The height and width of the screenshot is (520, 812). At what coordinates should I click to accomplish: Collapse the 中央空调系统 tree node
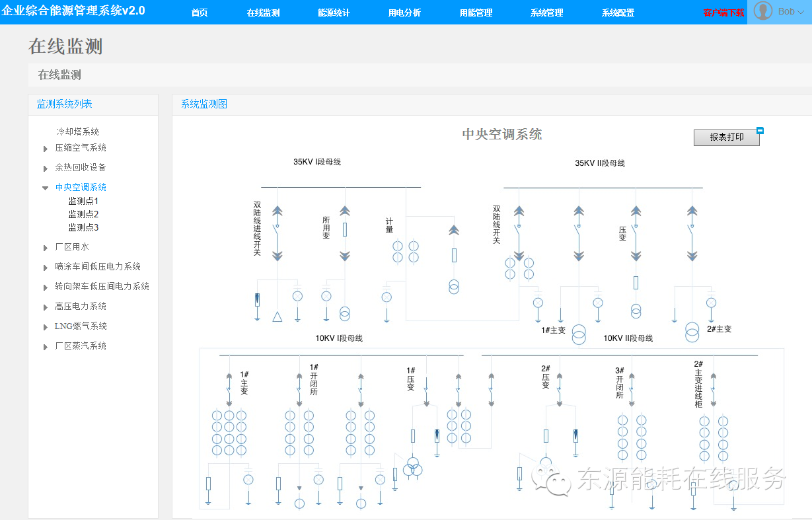point(46,188)
